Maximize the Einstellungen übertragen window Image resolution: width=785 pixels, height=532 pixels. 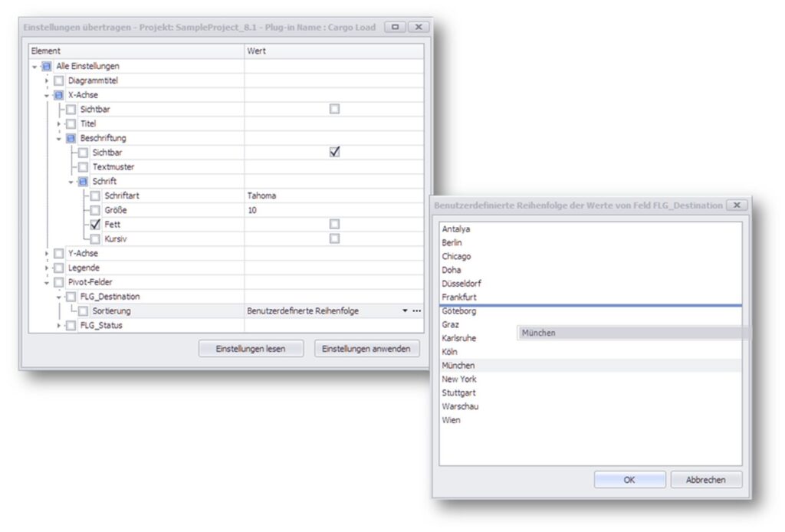[395, 27]
